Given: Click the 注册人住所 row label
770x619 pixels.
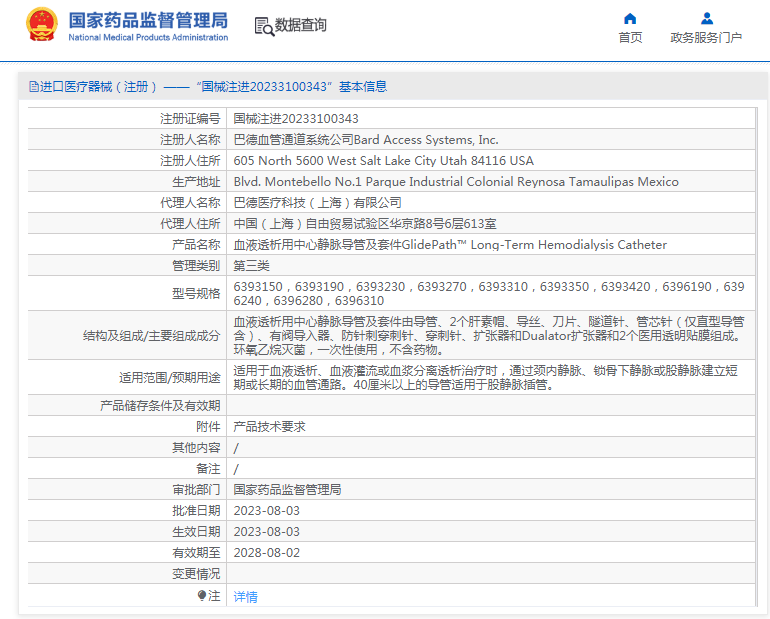Looking at the screenshot, I should point(190,161).
